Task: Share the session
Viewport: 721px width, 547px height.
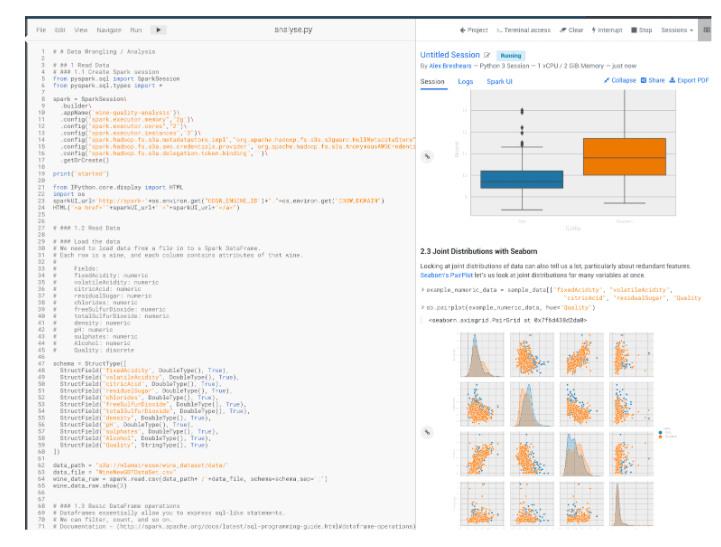Action: (x=653, y=80)
